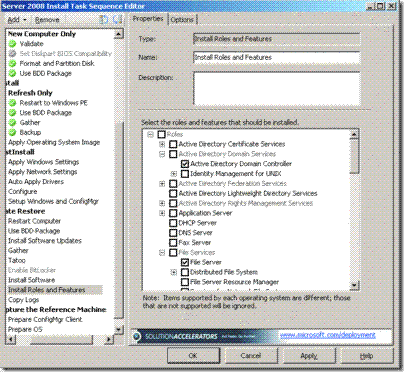Click the roles list scroll-down arrow
The width and height of the screenshot is (404, 372).
[354, 285]
